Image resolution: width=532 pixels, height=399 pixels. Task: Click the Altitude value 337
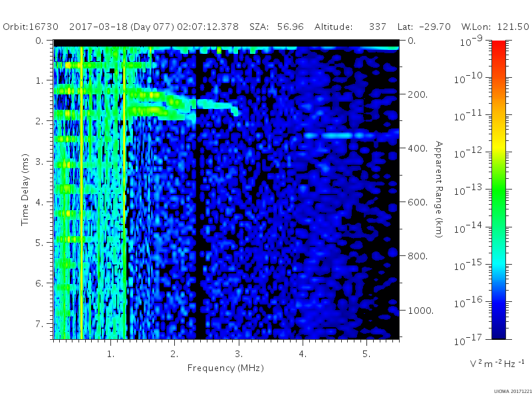(378, 27)
